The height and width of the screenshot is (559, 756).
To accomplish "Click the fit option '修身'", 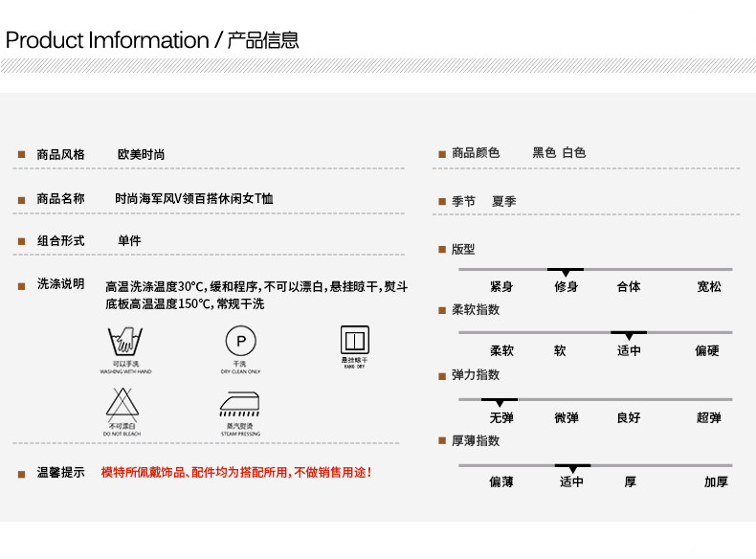I will [566, 287].
